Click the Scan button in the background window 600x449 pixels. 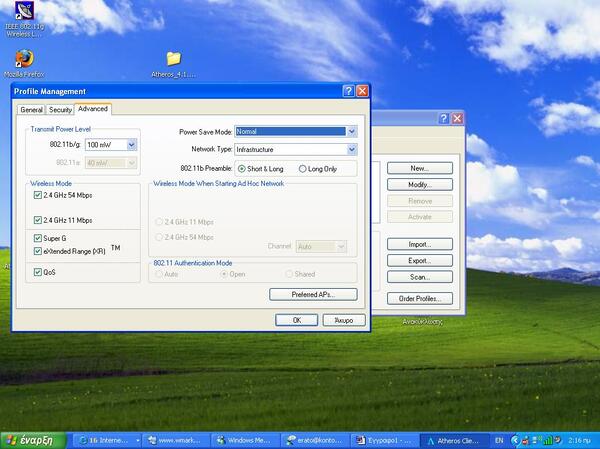[420, 277]
